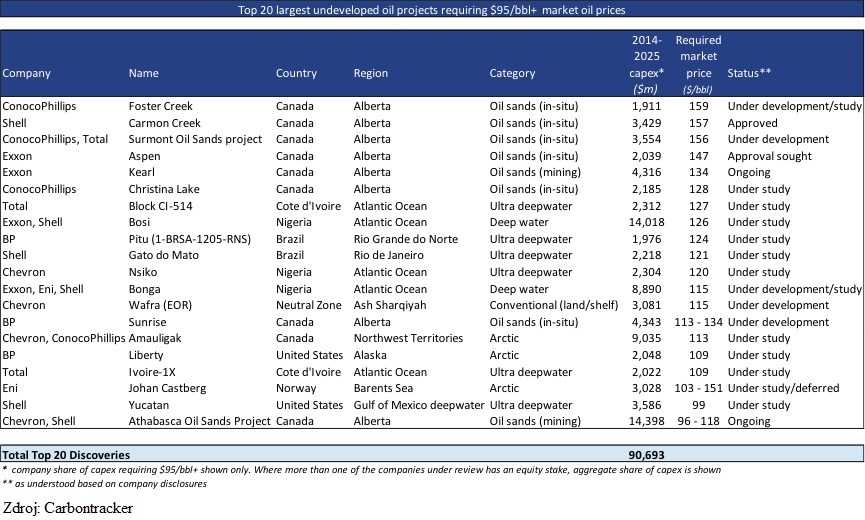This screenshot has height=520, width=865.
Task: Select the Bosi project cell
Action: 139,222
